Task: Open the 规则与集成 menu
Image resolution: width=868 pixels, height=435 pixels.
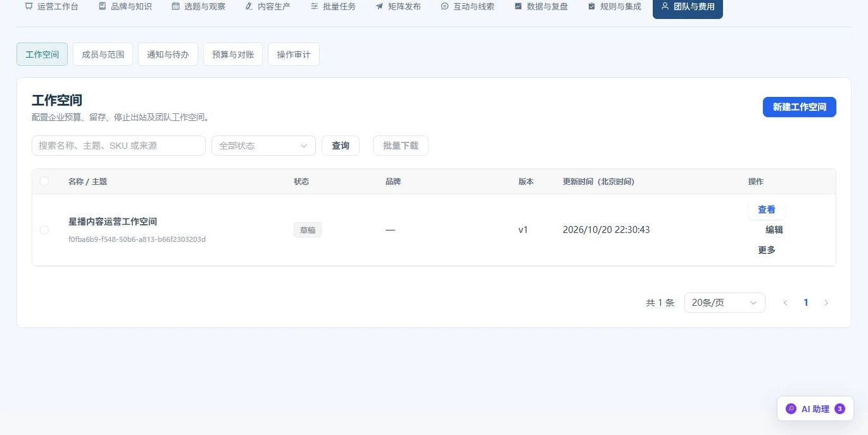Action: (614, 6)
